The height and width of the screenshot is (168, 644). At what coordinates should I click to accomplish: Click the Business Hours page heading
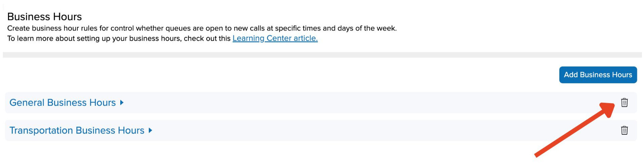click(x=44, y=16)
